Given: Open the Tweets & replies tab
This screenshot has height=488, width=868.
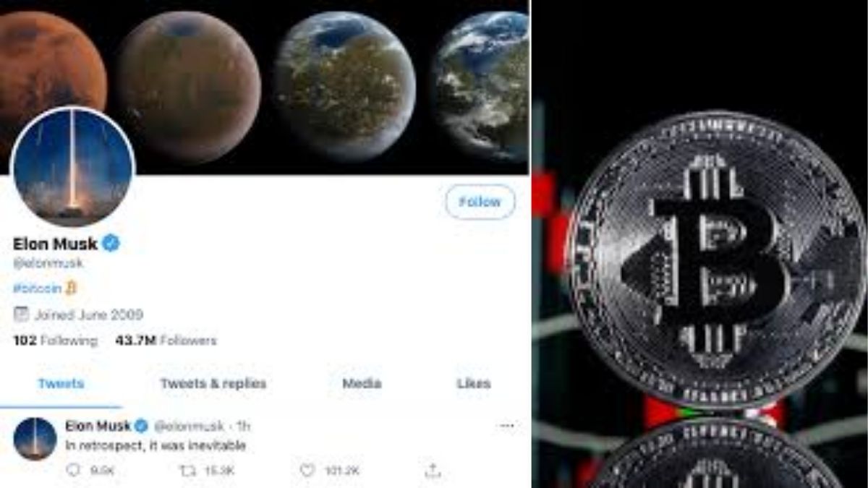Looking at the screenshot, I should [213, 384].
